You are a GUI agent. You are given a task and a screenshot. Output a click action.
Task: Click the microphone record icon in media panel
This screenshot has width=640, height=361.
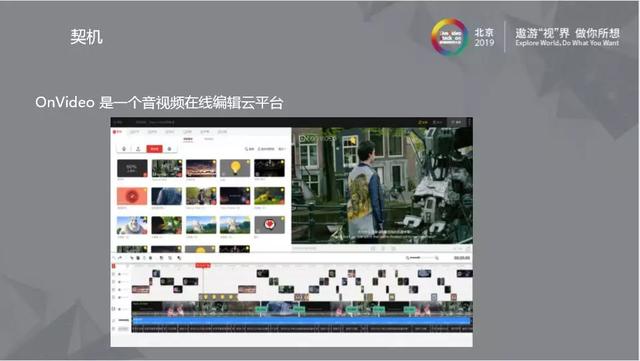click(x=124, y=149)
